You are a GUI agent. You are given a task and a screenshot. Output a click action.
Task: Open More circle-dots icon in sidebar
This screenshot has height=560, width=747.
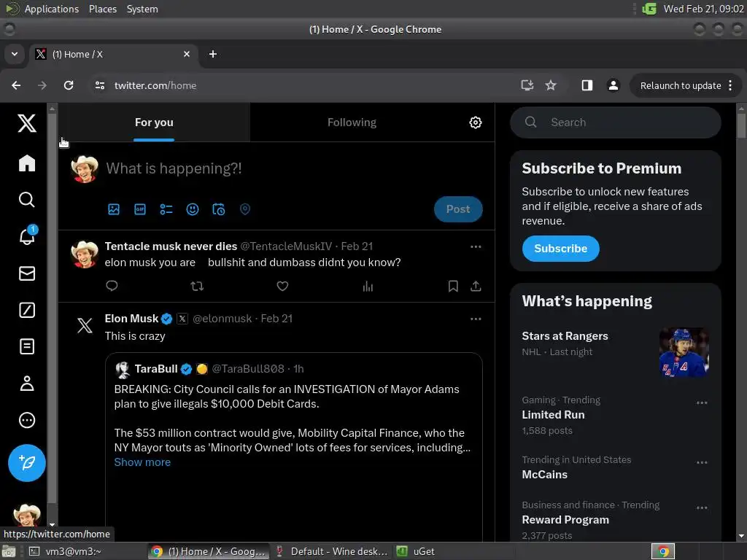click(x=27, y=420)
